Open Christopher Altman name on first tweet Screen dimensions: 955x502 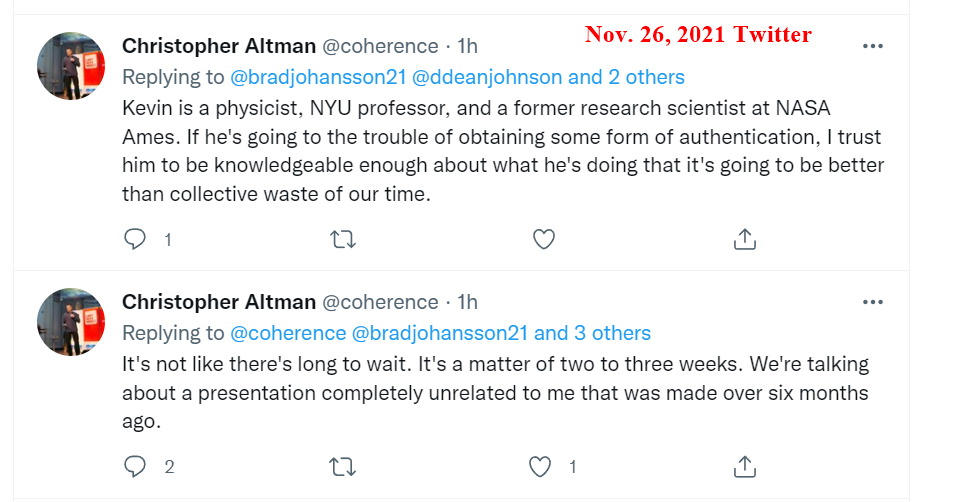215,46
